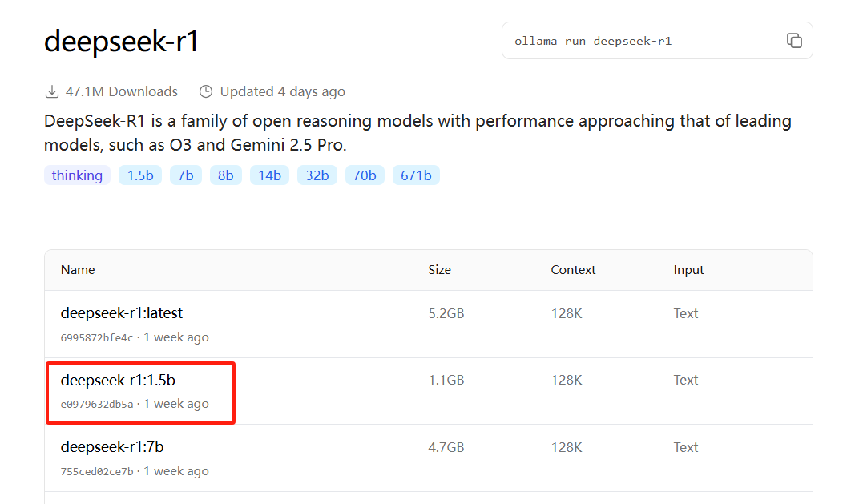Click 128K context in the latest row

pos(567,313)
